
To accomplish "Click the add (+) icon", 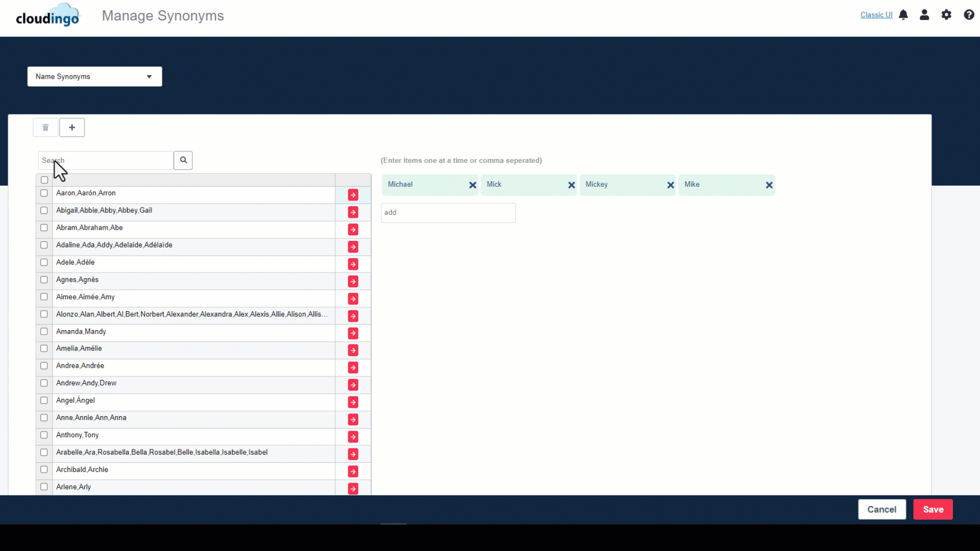I will tap(72, 127).
